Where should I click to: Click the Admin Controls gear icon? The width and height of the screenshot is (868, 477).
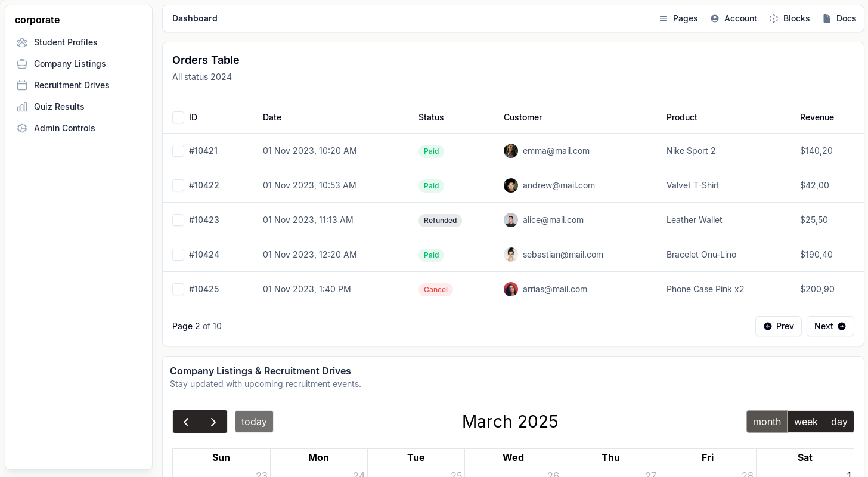[x=22, y=128]
